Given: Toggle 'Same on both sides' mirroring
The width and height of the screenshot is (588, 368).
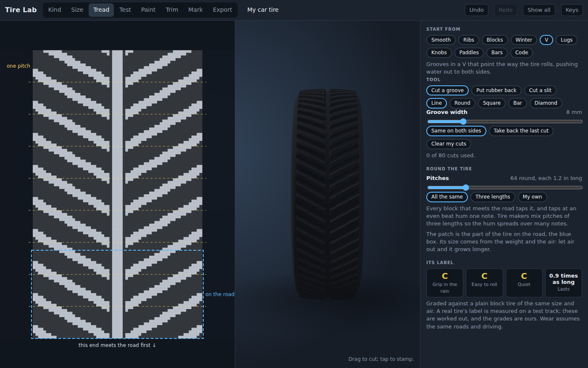Looking at the screenshot, I should point(456,131).
